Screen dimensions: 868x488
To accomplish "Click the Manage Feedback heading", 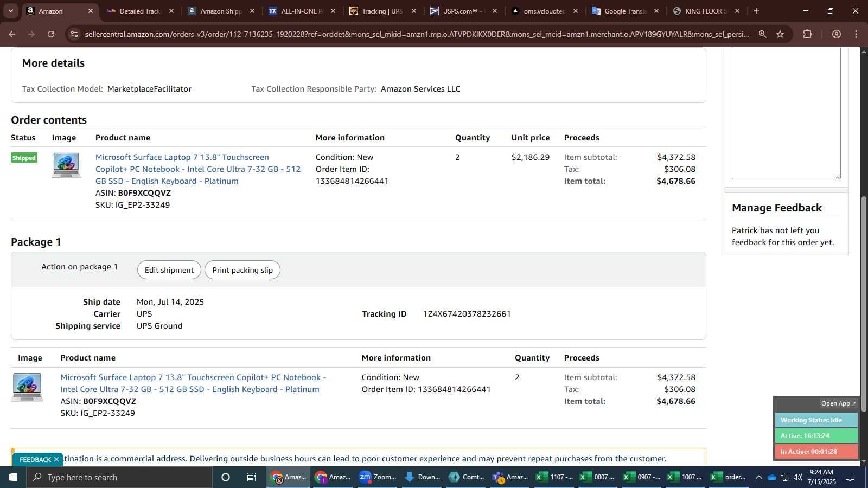I will click(x=777, y=208).
